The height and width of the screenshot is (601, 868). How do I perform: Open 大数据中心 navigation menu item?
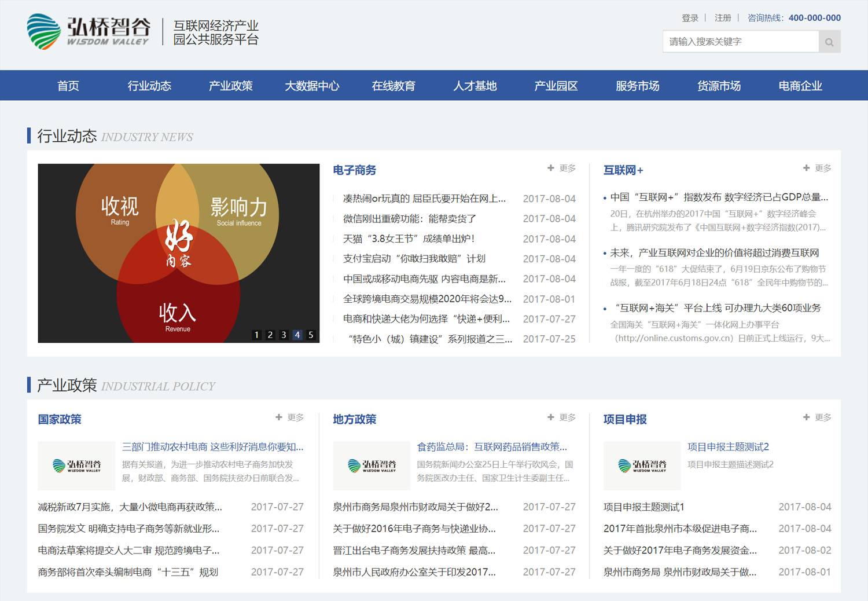pos(312,86)
